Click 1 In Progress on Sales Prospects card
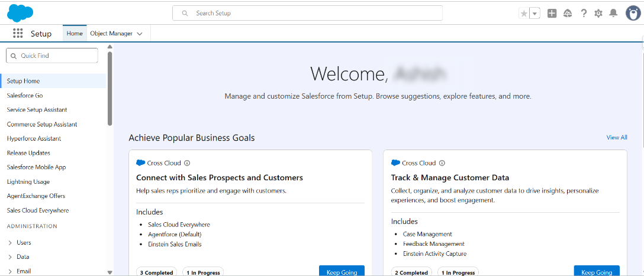Viewport: 644px width, 276px height. pos(203,272)
